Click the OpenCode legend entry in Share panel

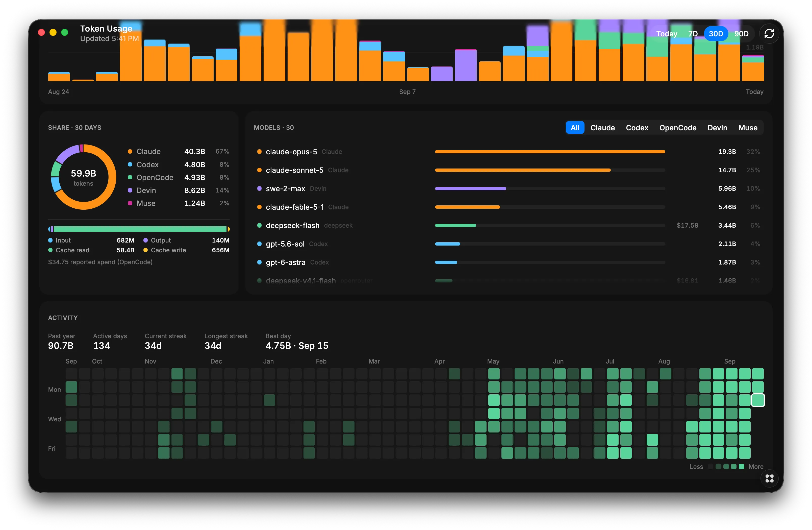coord(178,177)
